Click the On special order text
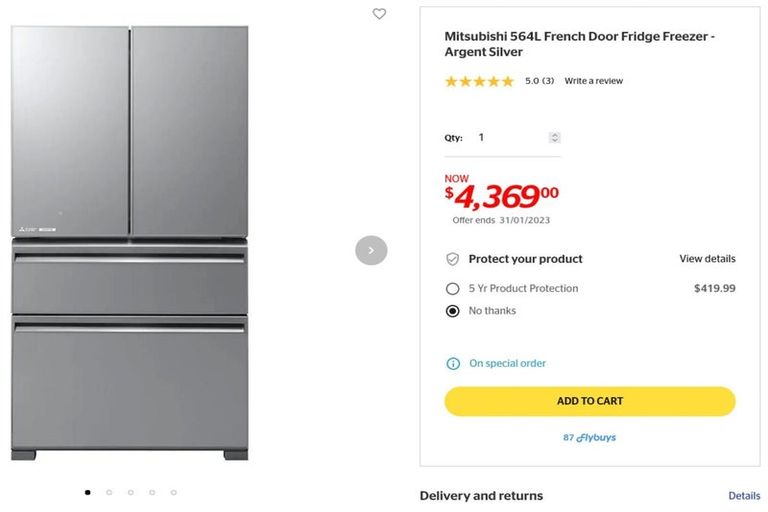Viewport: 768px width, 512px height. tap(507, 364)
